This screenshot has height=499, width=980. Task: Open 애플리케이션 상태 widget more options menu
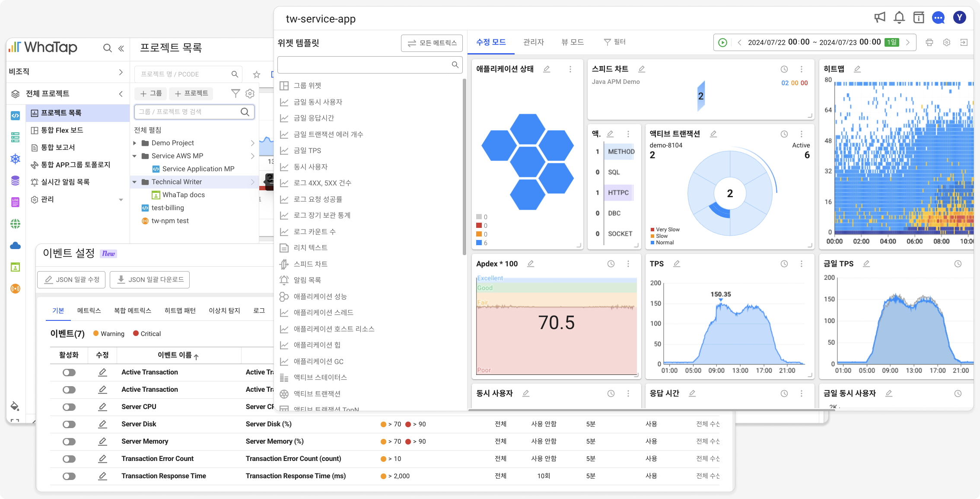pyautogui.click(x=570, y=69)
